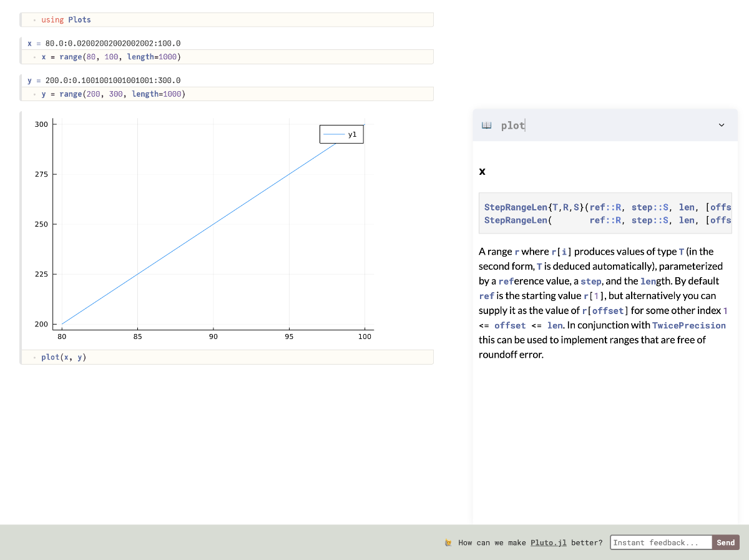Toggle code visibility dot for y range cell
749x560 pixels.
pos(34,94)
